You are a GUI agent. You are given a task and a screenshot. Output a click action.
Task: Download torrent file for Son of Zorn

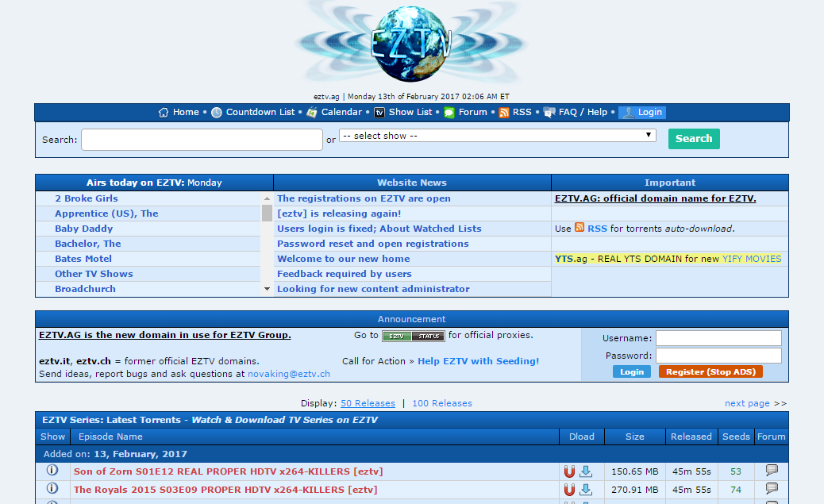click(x=586, y=471)
